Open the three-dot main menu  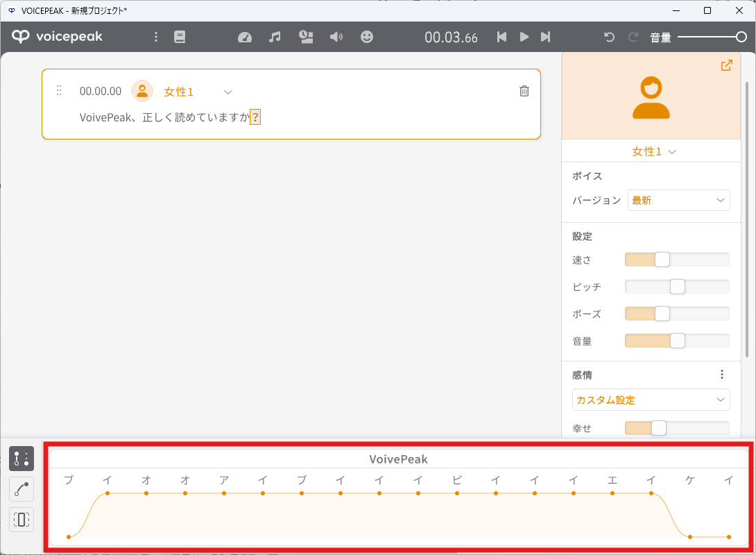(156, 37)
